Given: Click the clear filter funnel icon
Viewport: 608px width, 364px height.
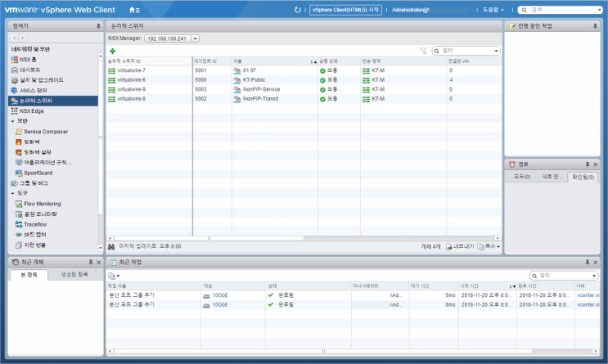Looking at the screenshot, I should click(x=423, y=51).
